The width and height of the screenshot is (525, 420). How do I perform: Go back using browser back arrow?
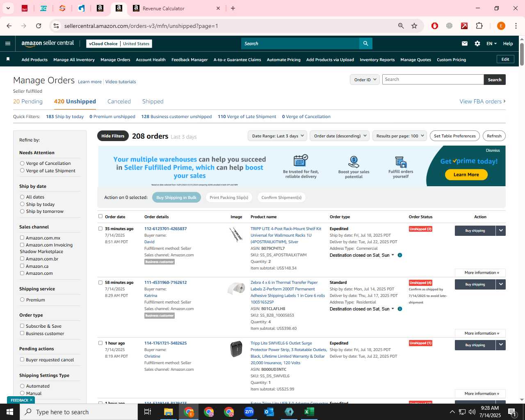9,26
